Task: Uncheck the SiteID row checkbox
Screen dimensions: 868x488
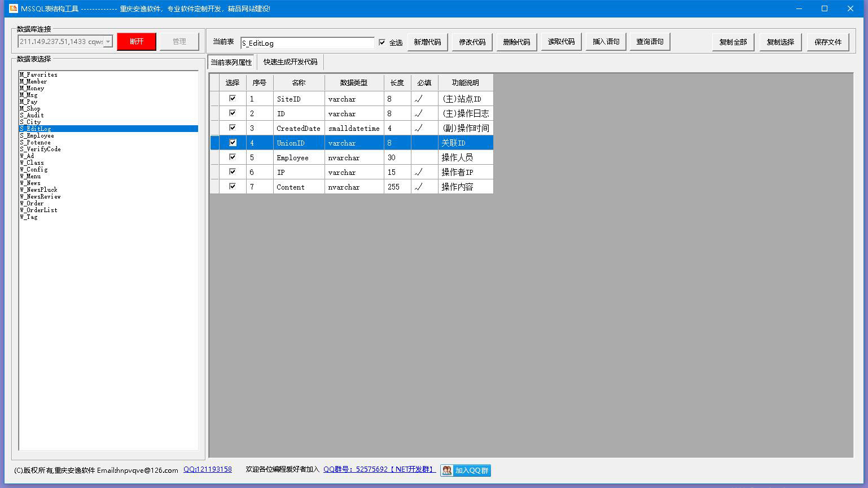Action: point(233,99)
